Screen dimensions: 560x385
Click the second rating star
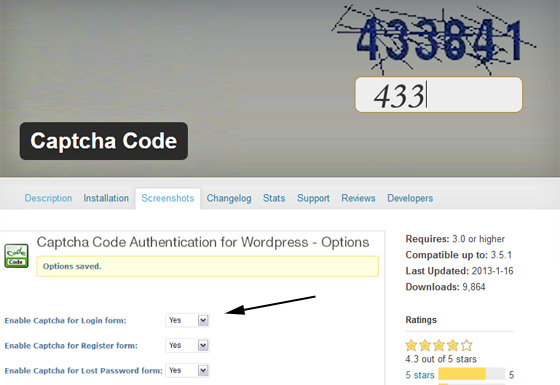(x=425, y=345)
